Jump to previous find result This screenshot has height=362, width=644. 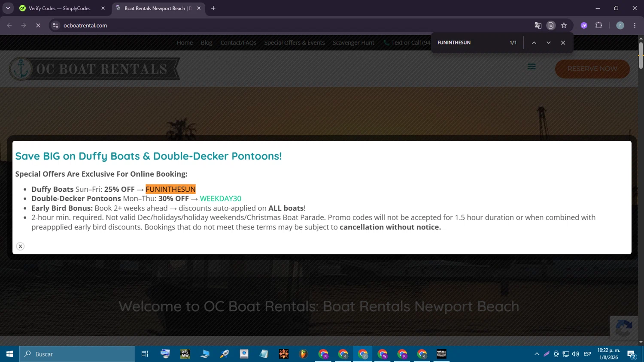click(x=534, y=42)
